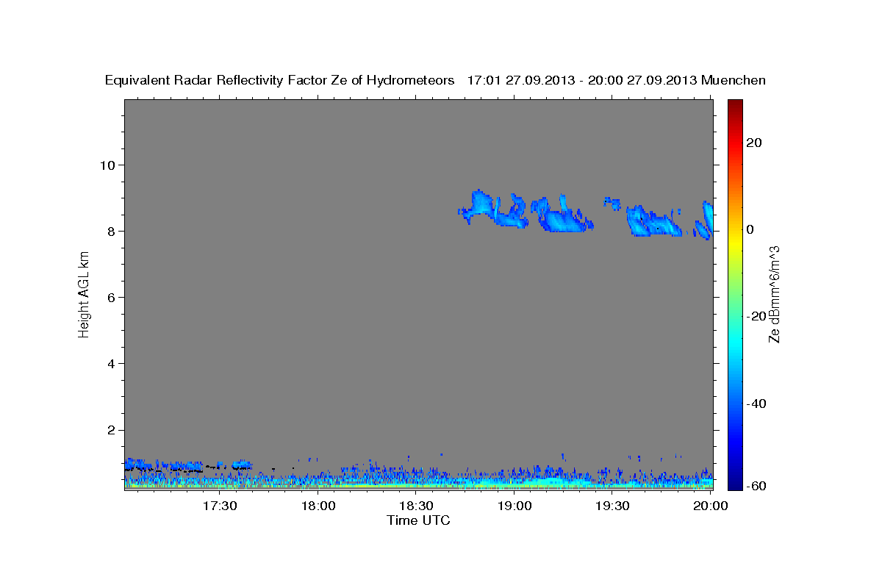Click the 'Ze dBmm^6/m^3' colorbar label

point(774,294)
